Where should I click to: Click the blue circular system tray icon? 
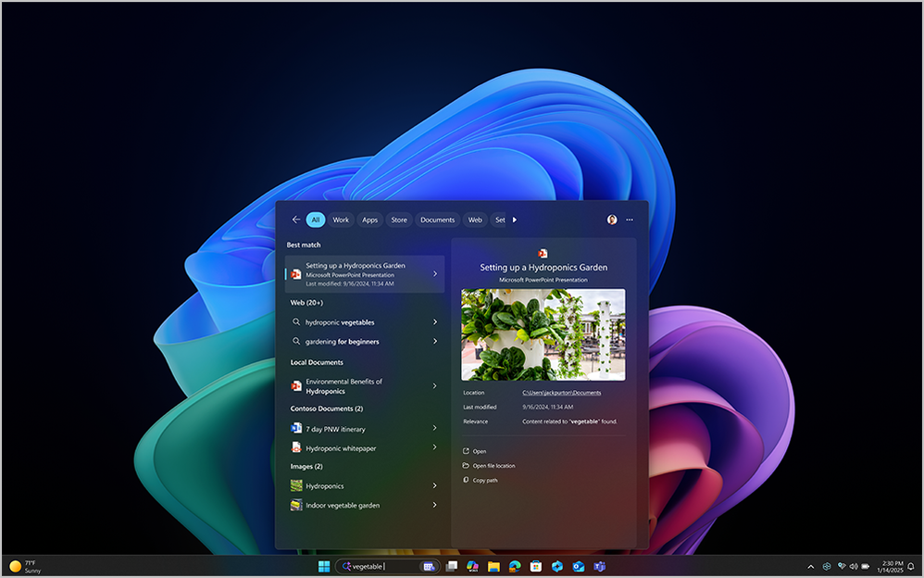(827, 566)
